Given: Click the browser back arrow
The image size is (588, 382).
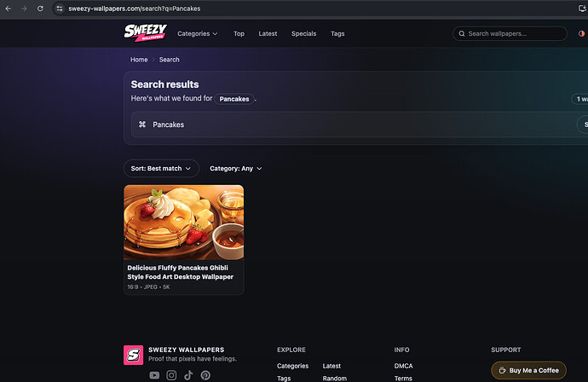Looking at the screenshot, I should tap(9, 8).
